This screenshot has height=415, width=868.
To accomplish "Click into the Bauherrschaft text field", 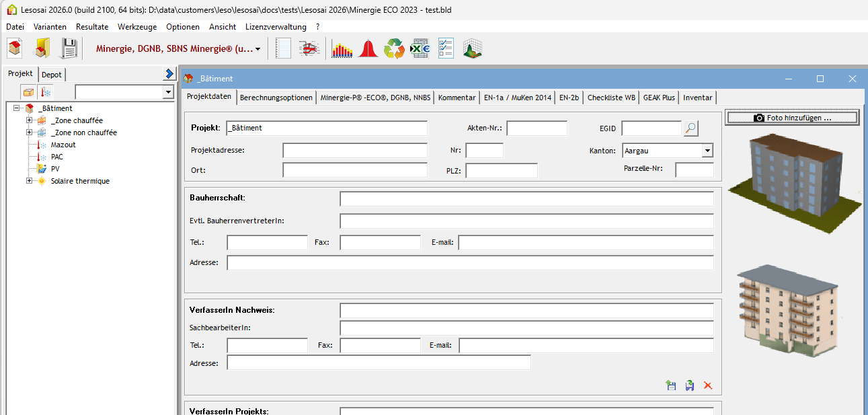I will [526, 198].
